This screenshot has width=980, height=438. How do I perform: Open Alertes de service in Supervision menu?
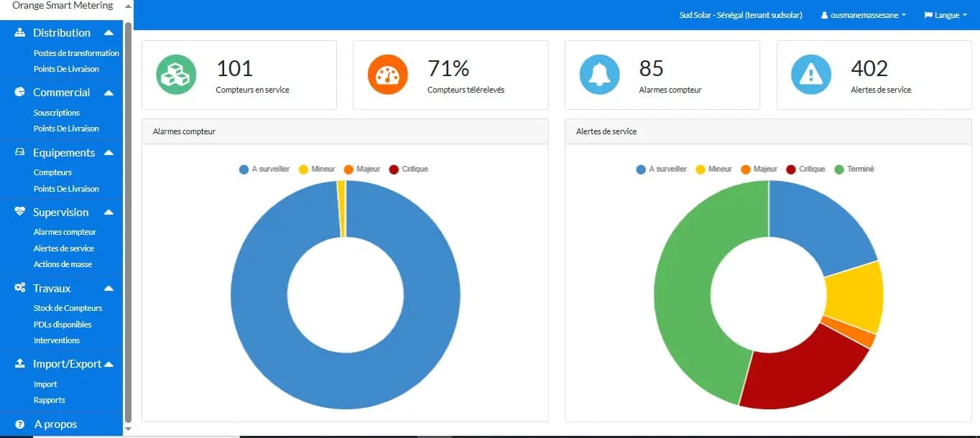pos(64,248)
